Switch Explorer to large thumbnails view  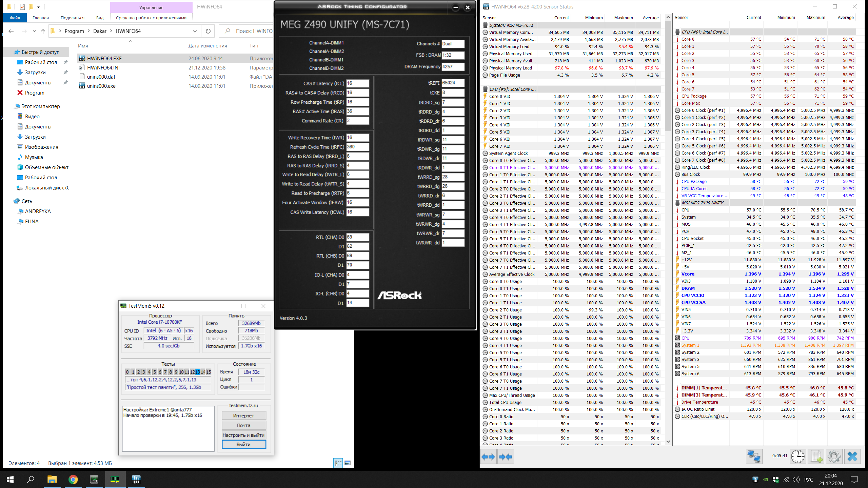click(348, 463)
